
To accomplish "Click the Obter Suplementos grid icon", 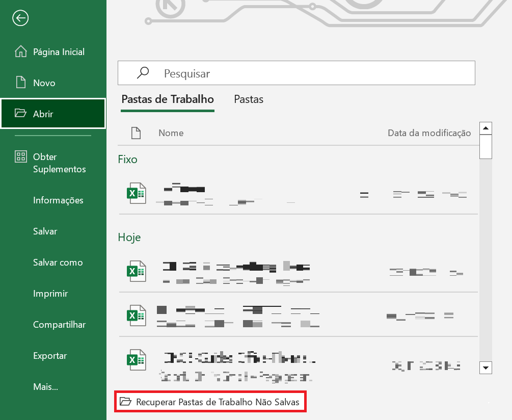I will tap(20, 157).
